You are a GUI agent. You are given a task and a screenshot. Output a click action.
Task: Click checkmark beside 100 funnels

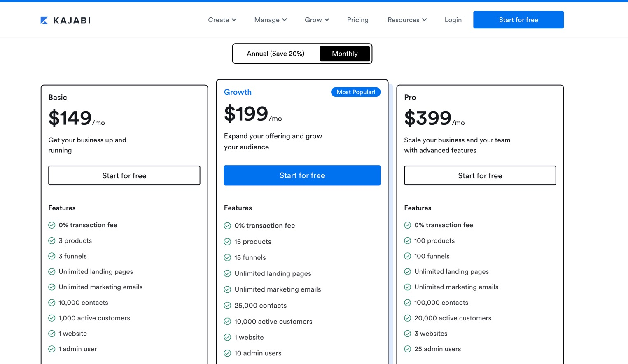[407, 256]
